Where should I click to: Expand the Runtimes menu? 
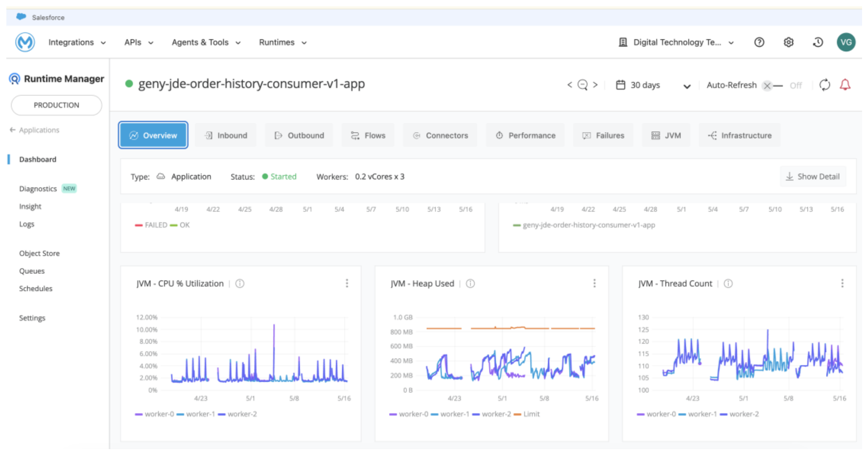pyautogui.click(x=282, y=42)
